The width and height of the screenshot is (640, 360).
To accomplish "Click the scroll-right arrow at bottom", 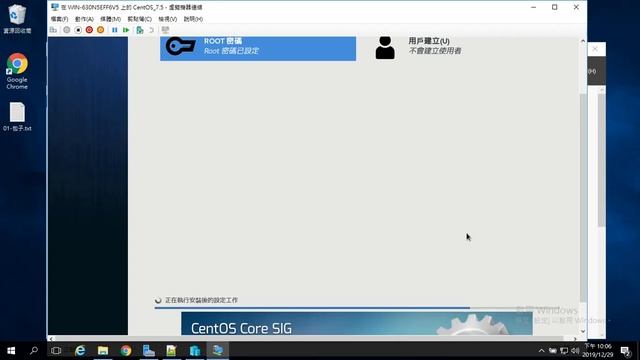I will 575,338.
